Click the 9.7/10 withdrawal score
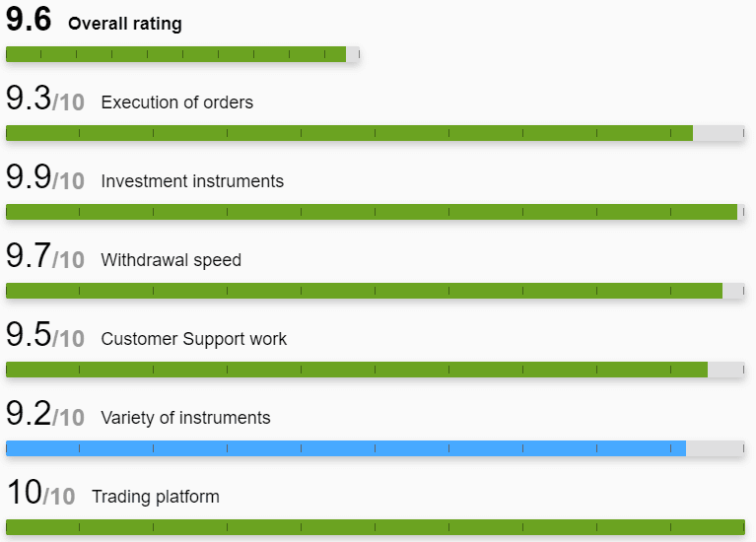 point(45,256)
